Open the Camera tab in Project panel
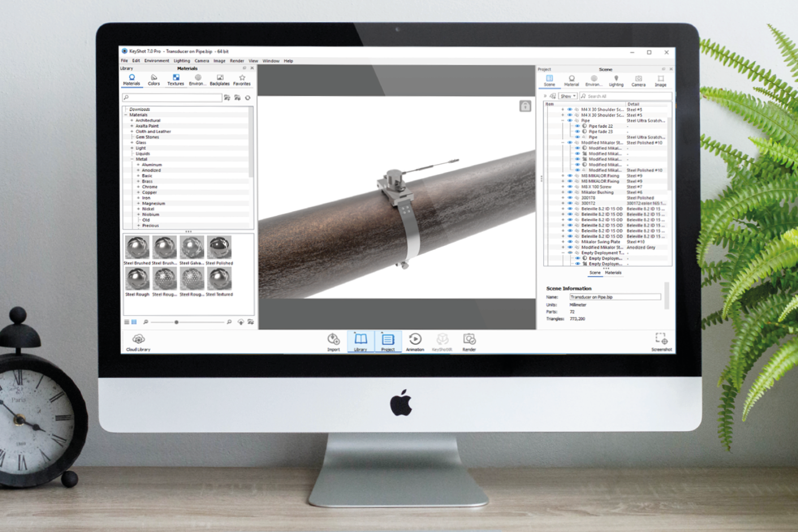The image size is (798, 532). pos(638,81)
